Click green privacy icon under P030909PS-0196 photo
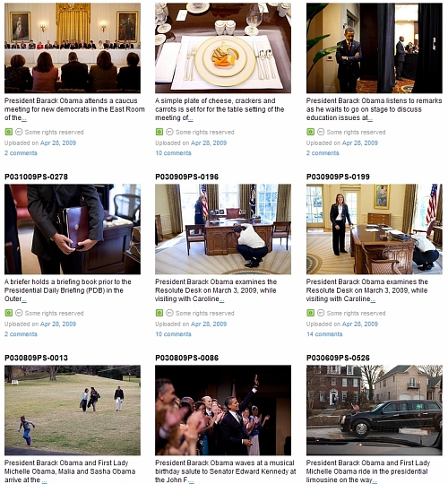 pyautogui.click(x=159, y=313)
